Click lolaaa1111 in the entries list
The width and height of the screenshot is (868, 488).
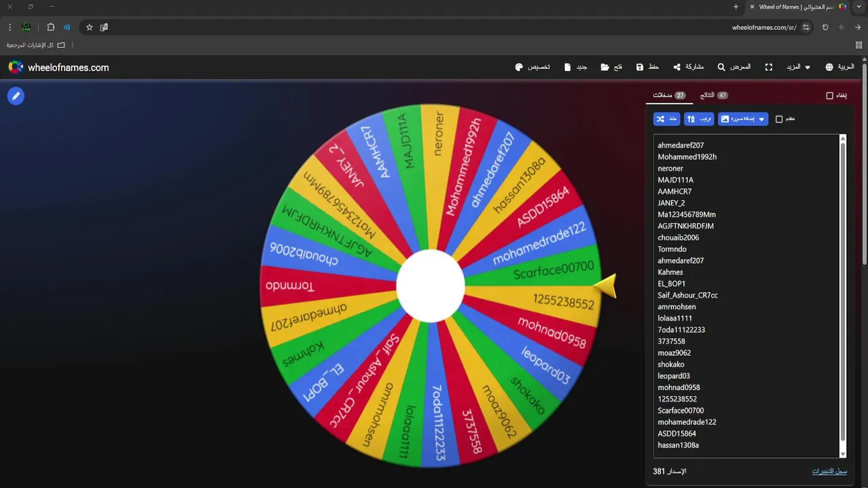tap(675, 318)
